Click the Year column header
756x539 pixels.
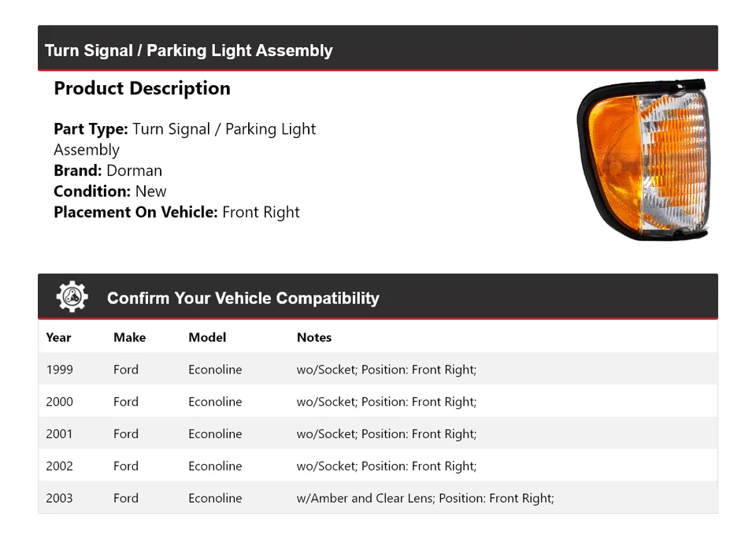(x=58, y=337)
